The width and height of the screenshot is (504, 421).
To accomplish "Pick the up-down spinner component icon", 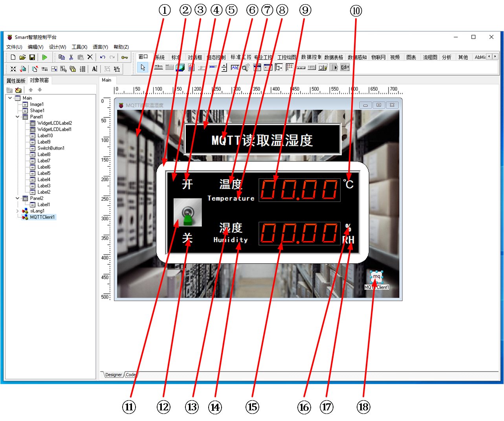I will point(224,68).
